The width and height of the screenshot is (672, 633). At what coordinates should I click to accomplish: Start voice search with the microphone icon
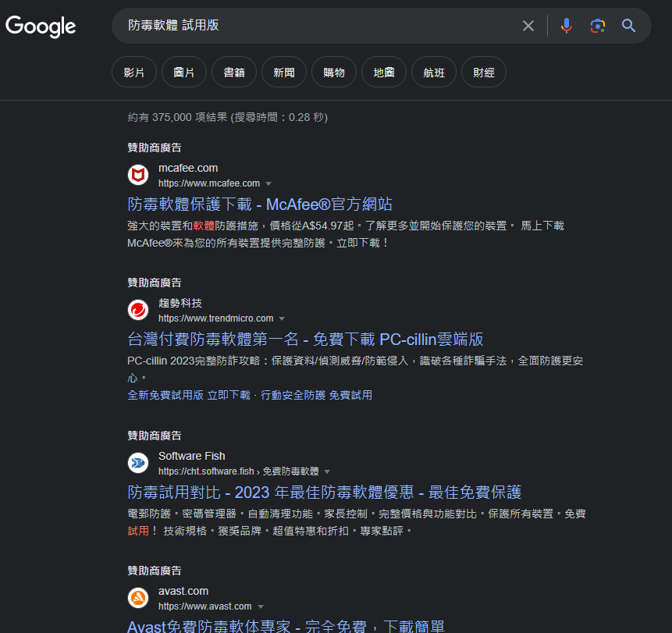tap(566, 26)
